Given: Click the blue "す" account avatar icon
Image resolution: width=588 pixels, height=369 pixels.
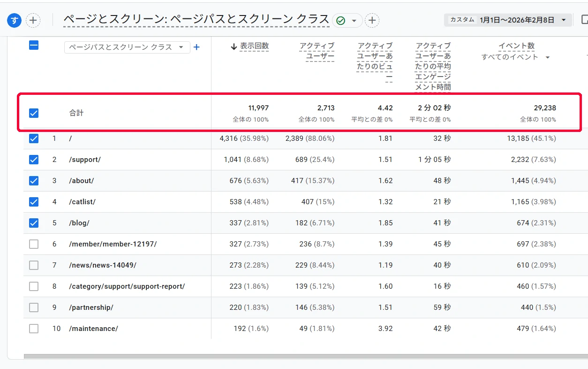Looking at the screenshot, I should point(14,20).
